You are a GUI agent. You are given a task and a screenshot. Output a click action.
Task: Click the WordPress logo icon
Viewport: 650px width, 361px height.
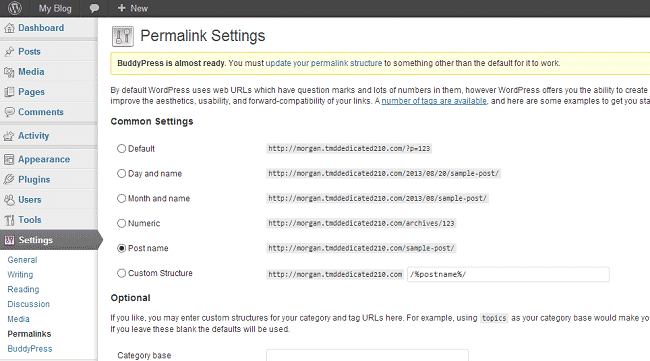(15, 8)
